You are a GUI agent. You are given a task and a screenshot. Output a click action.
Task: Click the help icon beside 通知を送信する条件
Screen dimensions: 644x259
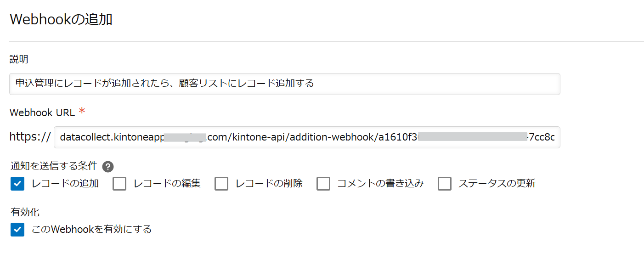coord(108,167)
